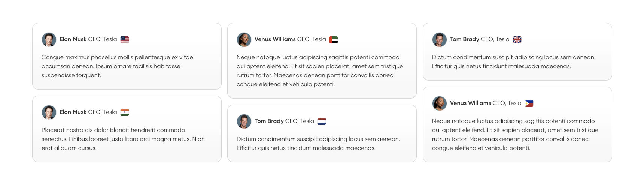Viewport: 644px width, 184px height.
Task: Click the Venus Williams name next to Philippines flag
Action: pos(471,103)
